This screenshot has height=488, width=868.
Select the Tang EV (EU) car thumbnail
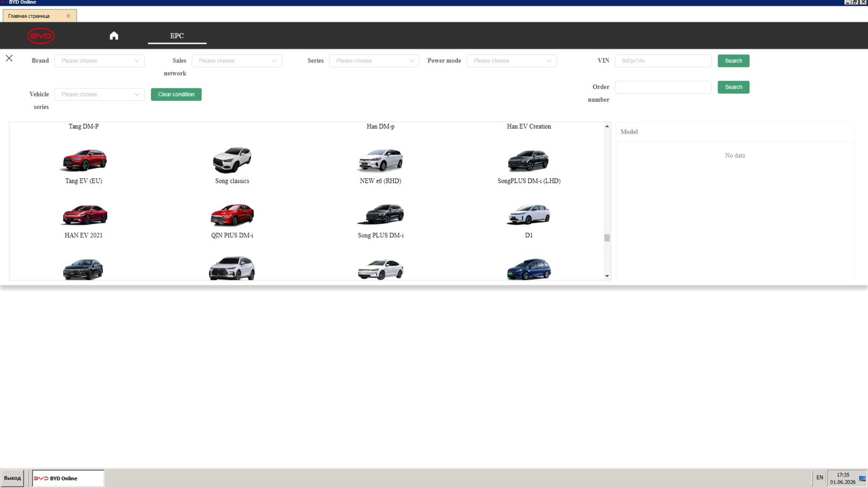[x=84, y=159]
